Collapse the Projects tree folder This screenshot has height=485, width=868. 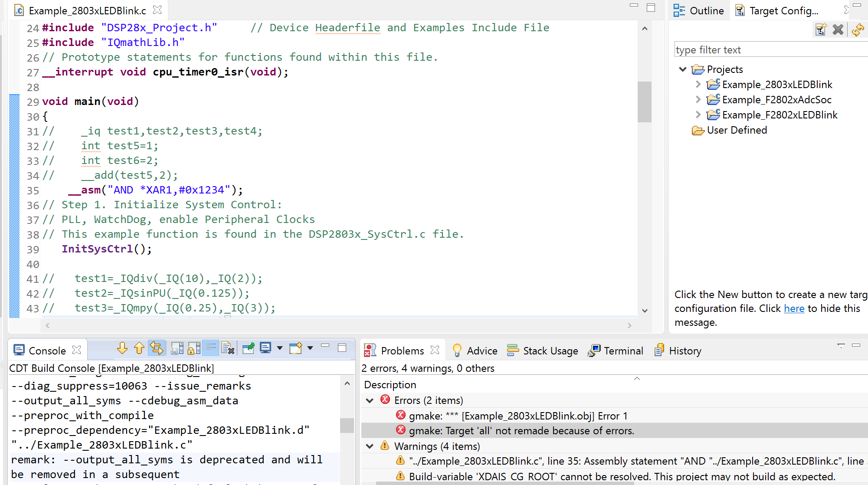[682, 69]
